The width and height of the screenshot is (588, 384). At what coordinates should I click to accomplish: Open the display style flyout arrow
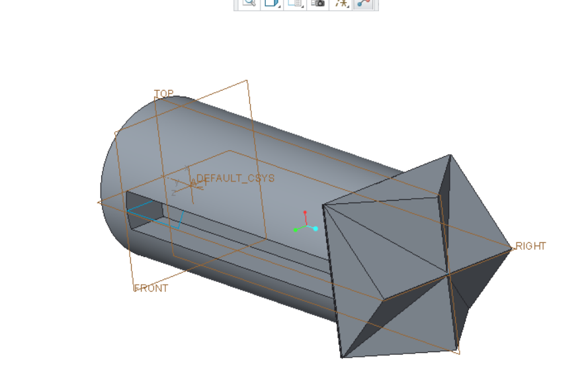(x=278, y=8)
